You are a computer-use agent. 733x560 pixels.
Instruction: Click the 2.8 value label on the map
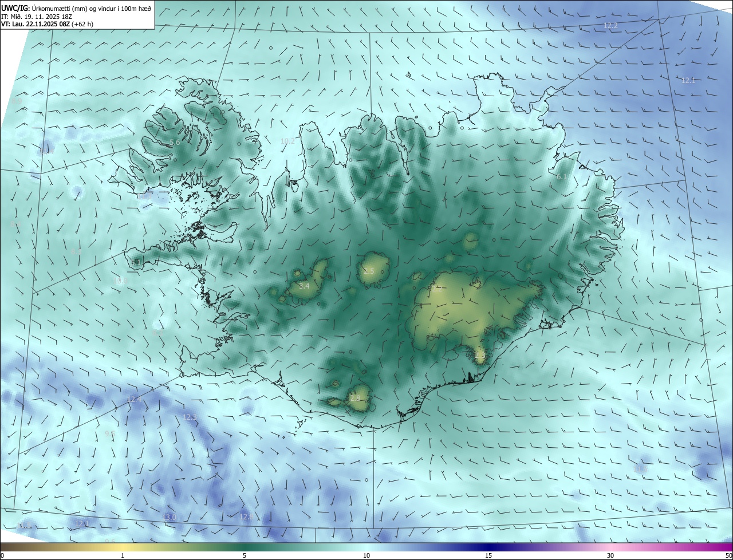(354, 398)
